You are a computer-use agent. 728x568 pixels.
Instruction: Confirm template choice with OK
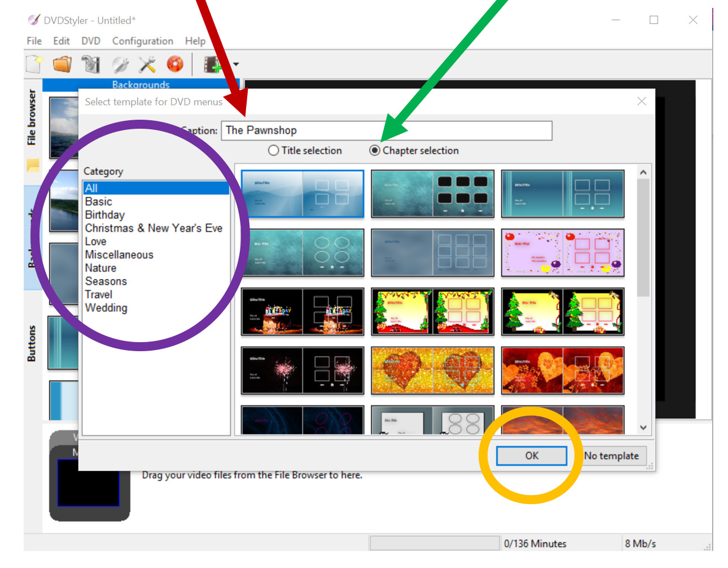[531, 456]
